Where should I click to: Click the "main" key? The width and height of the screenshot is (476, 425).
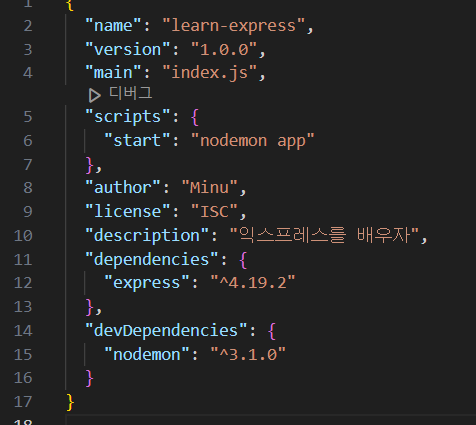tap(113, 73)
